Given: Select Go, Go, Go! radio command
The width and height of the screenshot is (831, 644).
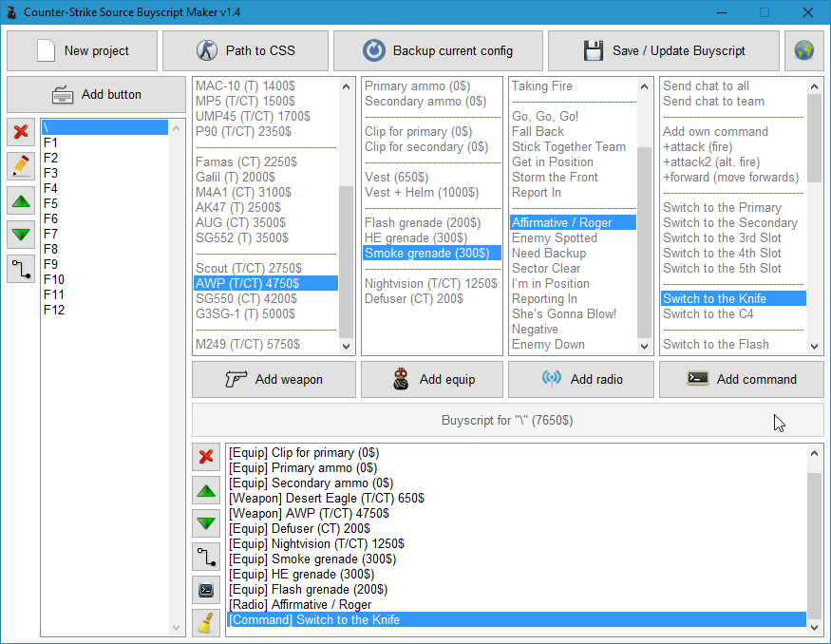Looking at the screenshot, I should [574, 116].
